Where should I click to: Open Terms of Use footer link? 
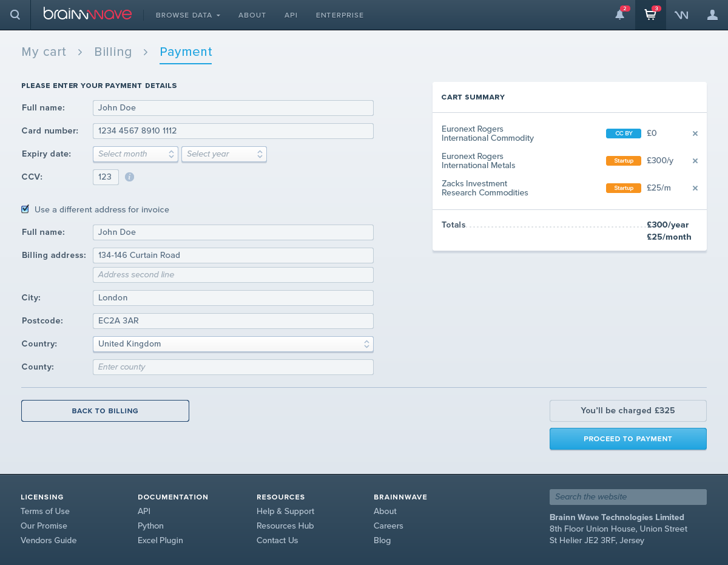(45, 512)
